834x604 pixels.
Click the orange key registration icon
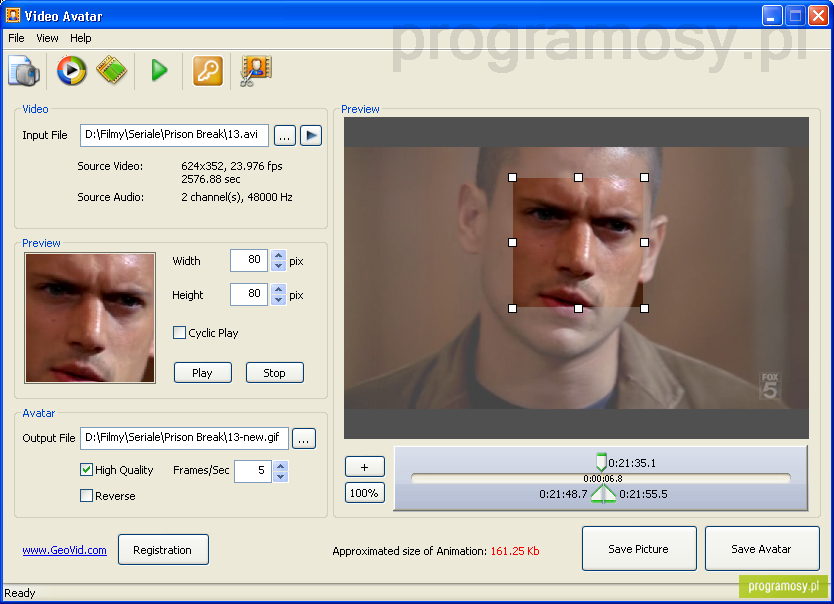[207, 71]
